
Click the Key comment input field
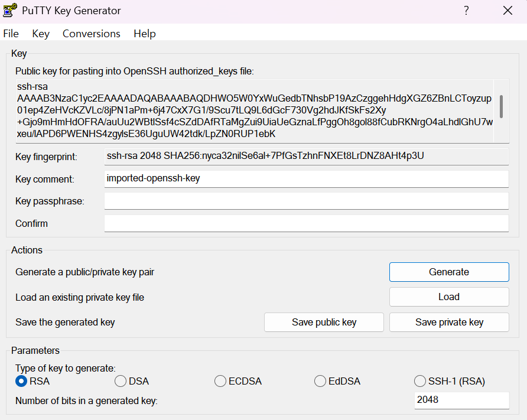click(307, 179)
